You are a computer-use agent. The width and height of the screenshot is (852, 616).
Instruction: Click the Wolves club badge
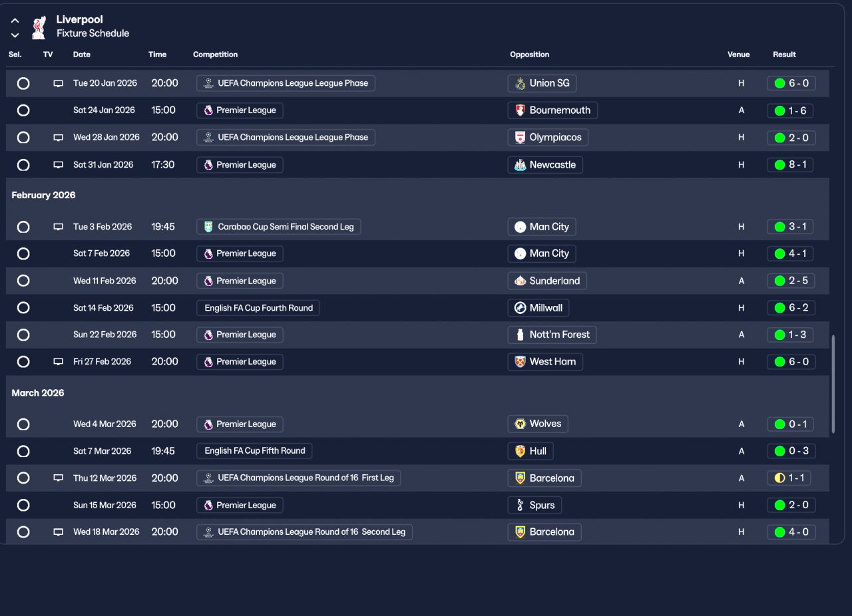pos(521,424)
